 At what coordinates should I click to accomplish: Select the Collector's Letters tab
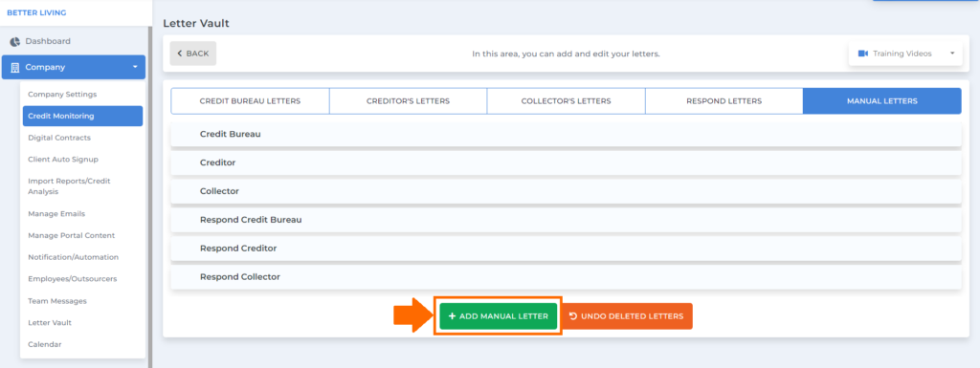pyautogui.click(x=566, y=101)
